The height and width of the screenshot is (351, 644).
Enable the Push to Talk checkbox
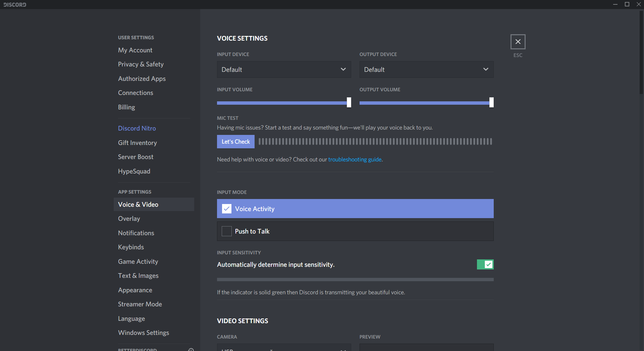pyautogui.click(x=227, y=231)
